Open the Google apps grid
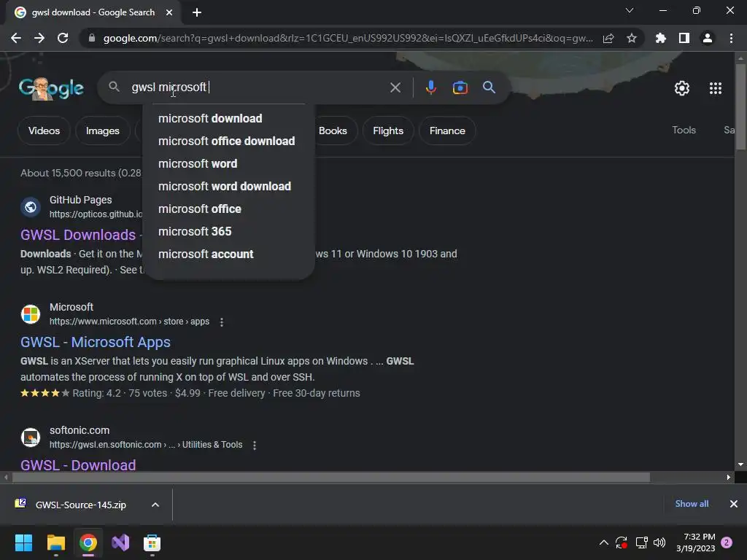The image size is (747, 560). (715, 88)
